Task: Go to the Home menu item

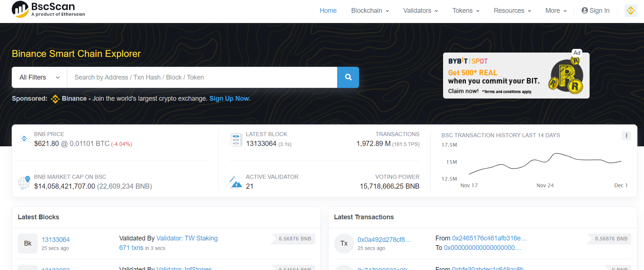Action: 328,11
